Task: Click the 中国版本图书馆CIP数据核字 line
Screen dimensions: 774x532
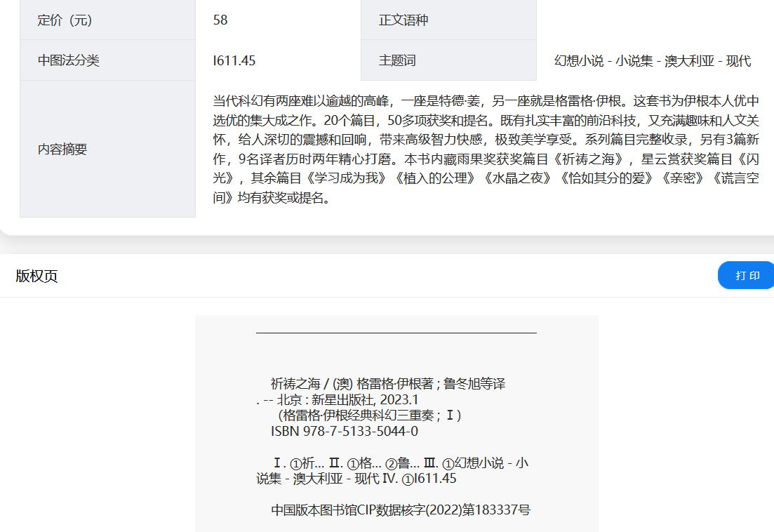Action: tap(400, 510)
